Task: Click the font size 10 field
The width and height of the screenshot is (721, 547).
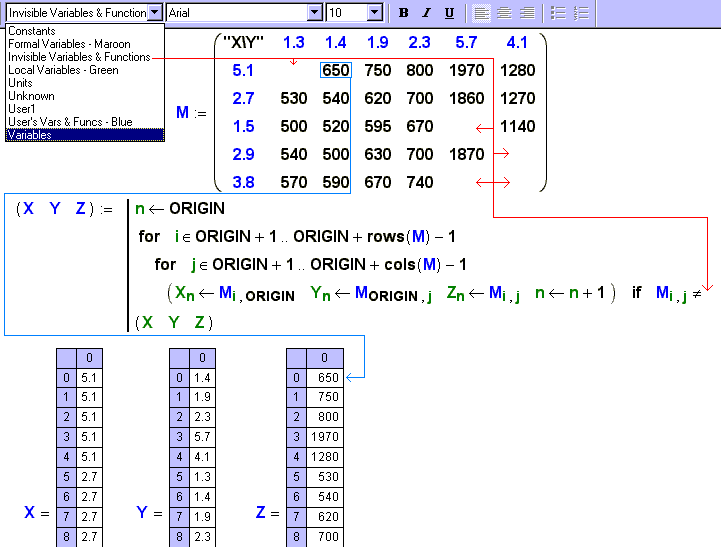Action: (347, 13)
